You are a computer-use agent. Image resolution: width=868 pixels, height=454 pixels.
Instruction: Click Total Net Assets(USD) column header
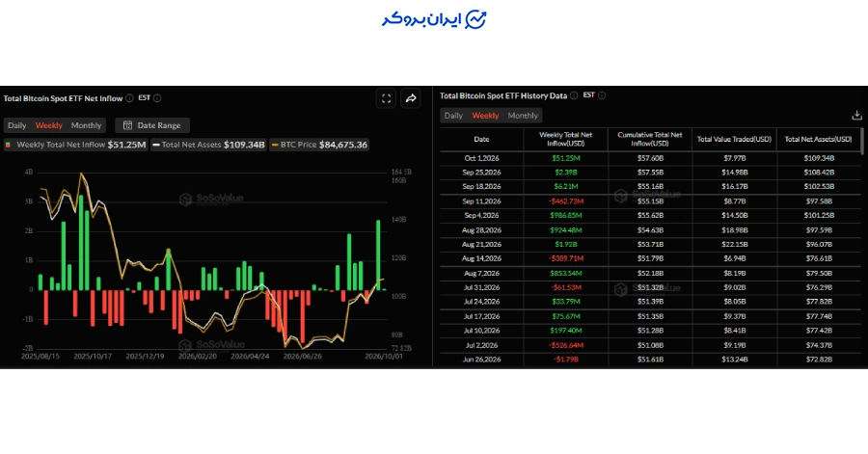[818, 140]
